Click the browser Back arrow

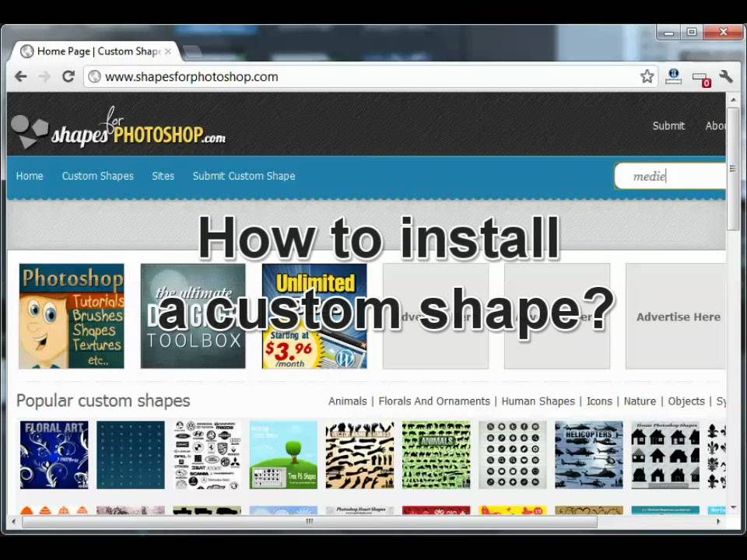pos(20,76)
